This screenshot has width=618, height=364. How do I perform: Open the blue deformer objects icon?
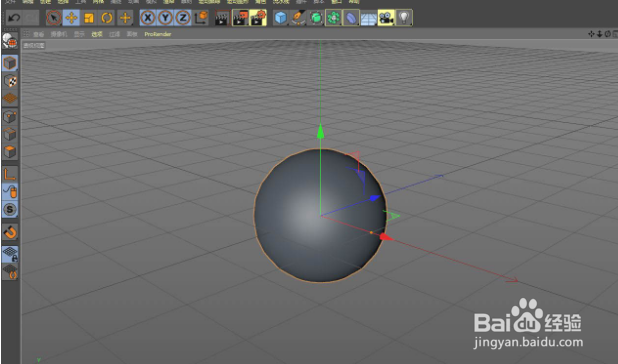351,18
